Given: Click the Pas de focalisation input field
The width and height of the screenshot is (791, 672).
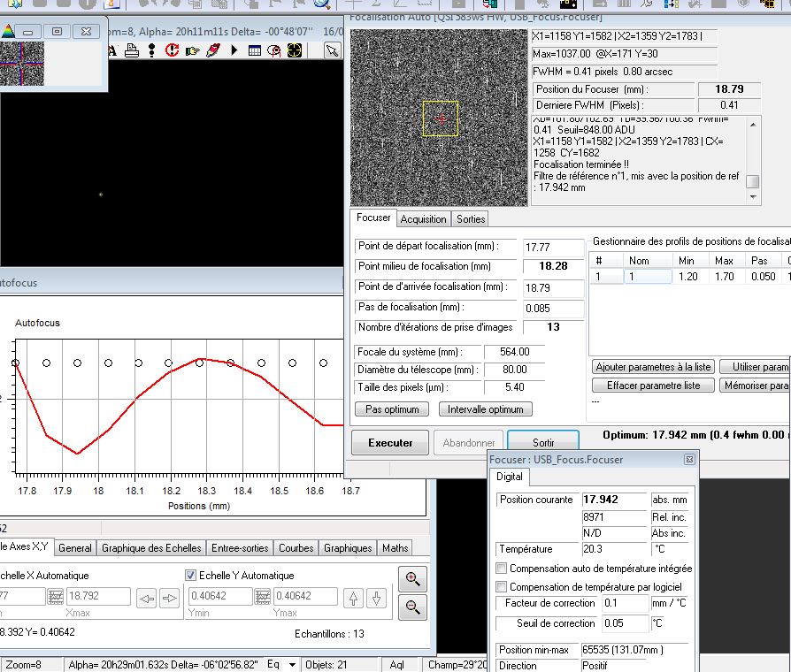Looking at the screenshot, I should 552,308.
